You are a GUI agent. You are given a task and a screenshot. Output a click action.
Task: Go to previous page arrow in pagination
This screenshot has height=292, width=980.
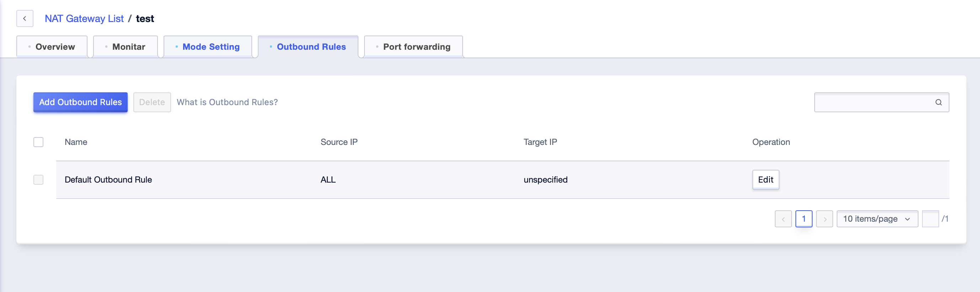tap(783, 219)
